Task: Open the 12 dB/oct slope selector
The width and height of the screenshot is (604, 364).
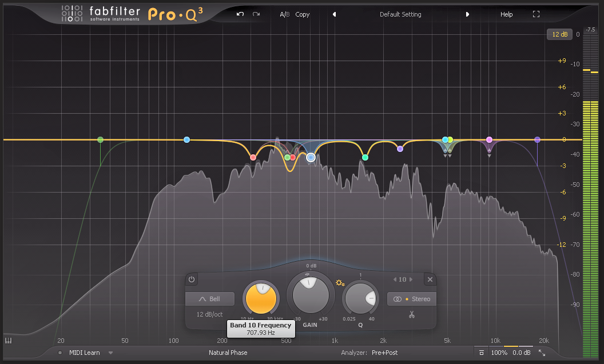Action: (209, 314)
